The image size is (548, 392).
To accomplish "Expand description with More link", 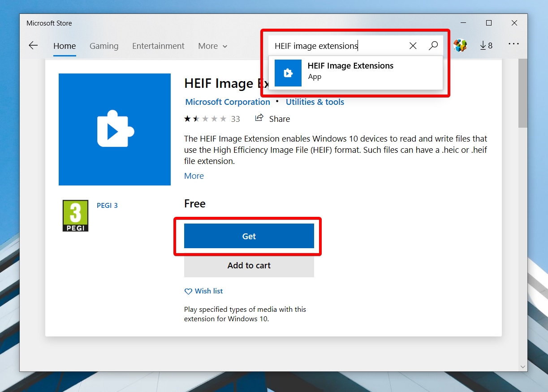I will click(194, 176).
